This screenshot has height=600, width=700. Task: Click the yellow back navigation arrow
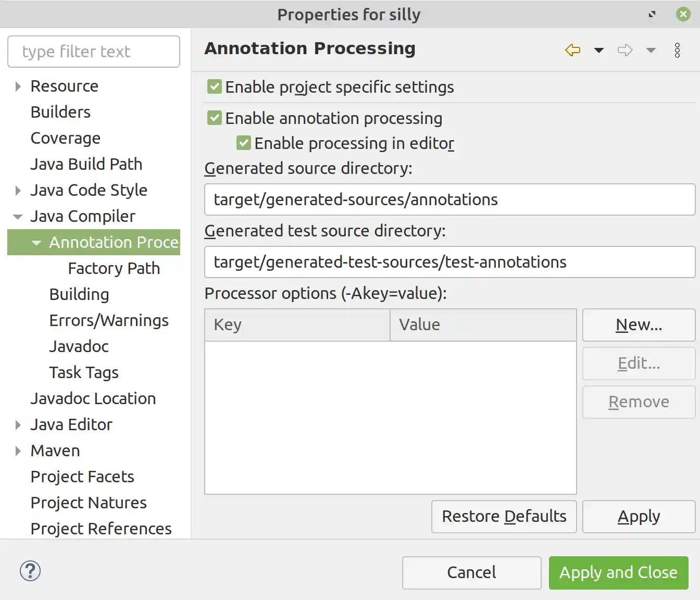point(572,50)
